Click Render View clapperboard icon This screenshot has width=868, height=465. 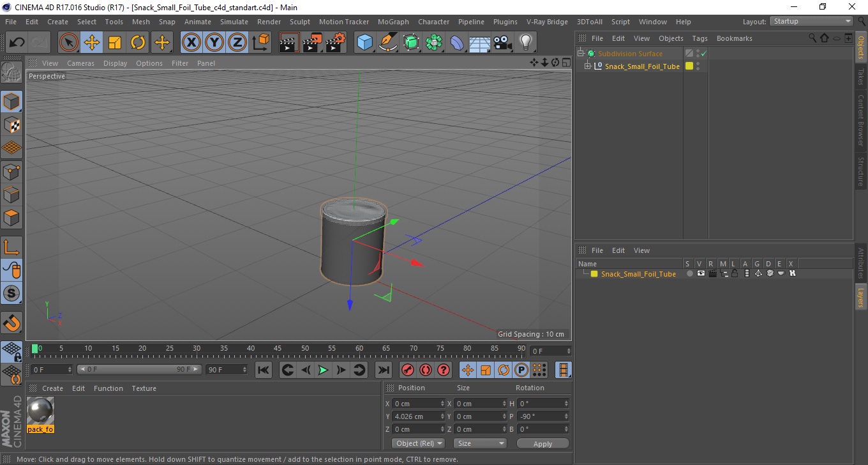[x=289, y=43]
